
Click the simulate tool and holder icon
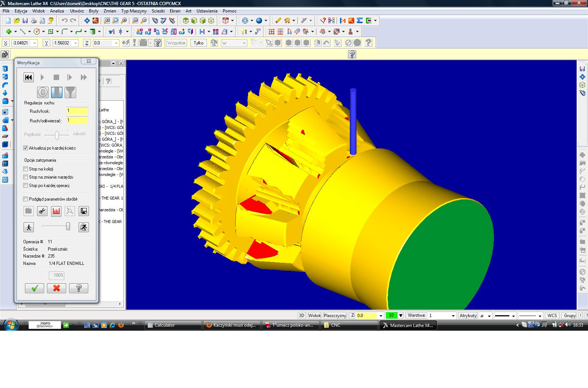point(70,92)
